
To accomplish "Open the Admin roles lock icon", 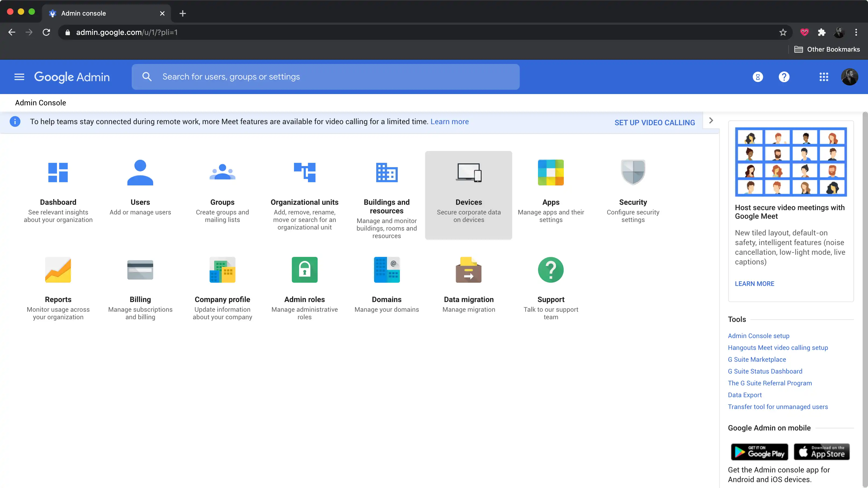I will coord(305,270).
